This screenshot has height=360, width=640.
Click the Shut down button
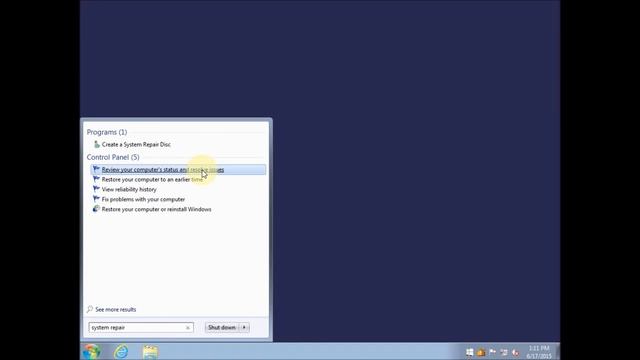(222, 327)
